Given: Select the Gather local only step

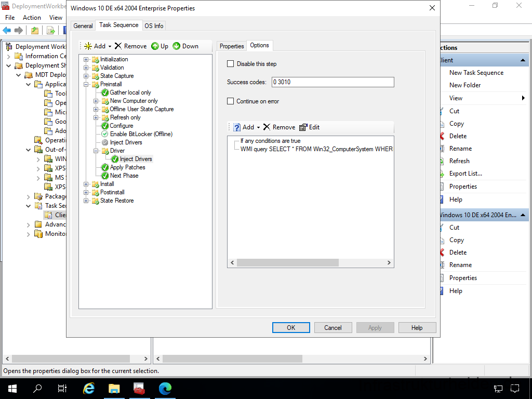Looking at the screenshot, I should (130, 92).
